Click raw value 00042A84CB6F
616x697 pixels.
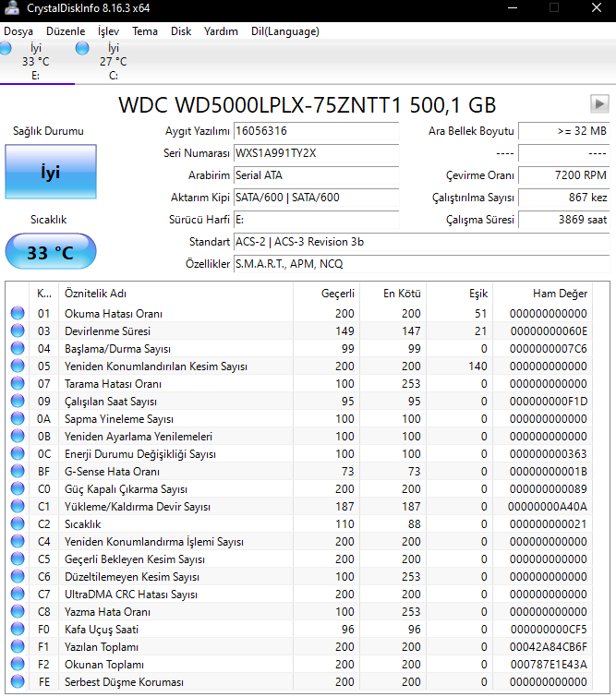[549, 647]
